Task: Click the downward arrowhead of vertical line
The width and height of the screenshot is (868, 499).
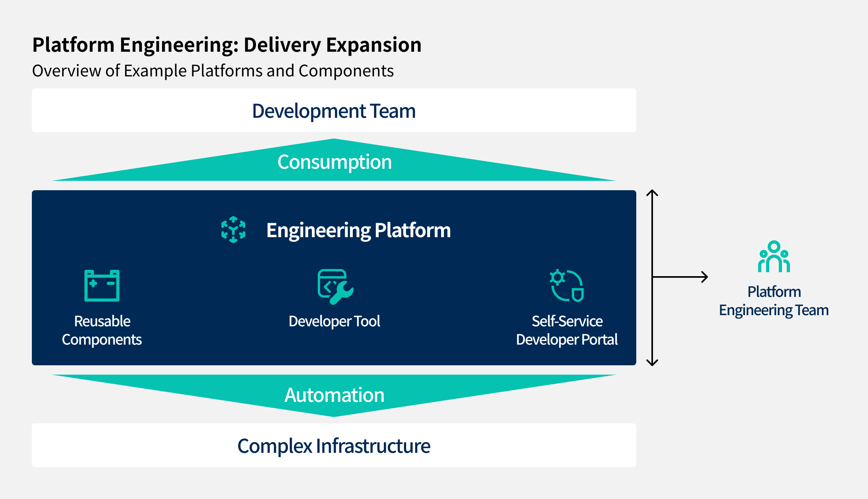Action: tap(652, 363)
